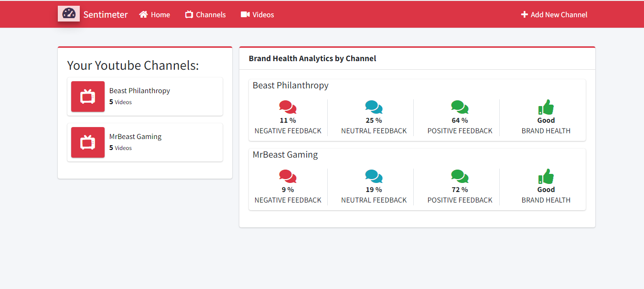Click the NEGATIVE FEEDBACK label for Beast Philanthropy
The width and height of the screenshot is (644, 289).
[x=288, y=131]
